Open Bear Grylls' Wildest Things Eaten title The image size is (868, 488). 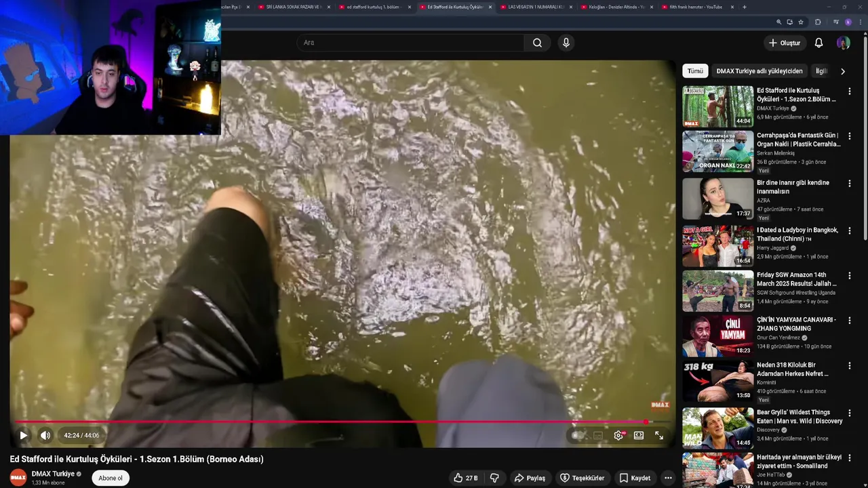[800, 417]
